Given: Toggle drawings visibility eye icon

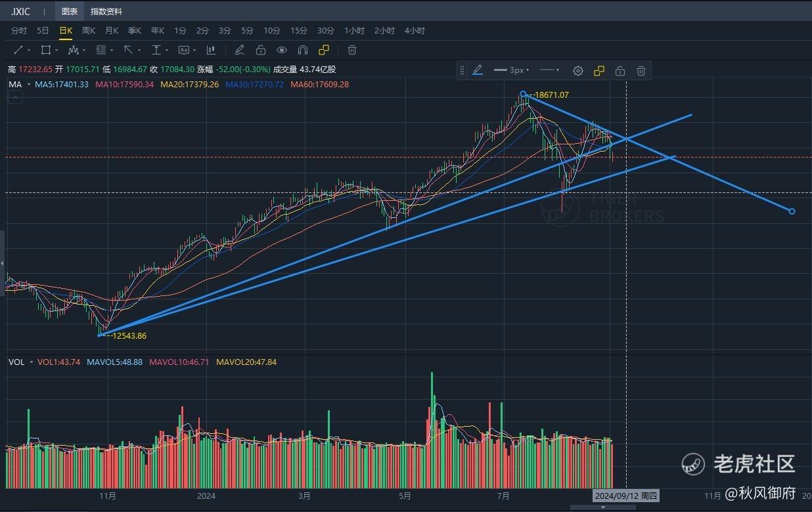Looking at the screenshot, I should (282, 50).
